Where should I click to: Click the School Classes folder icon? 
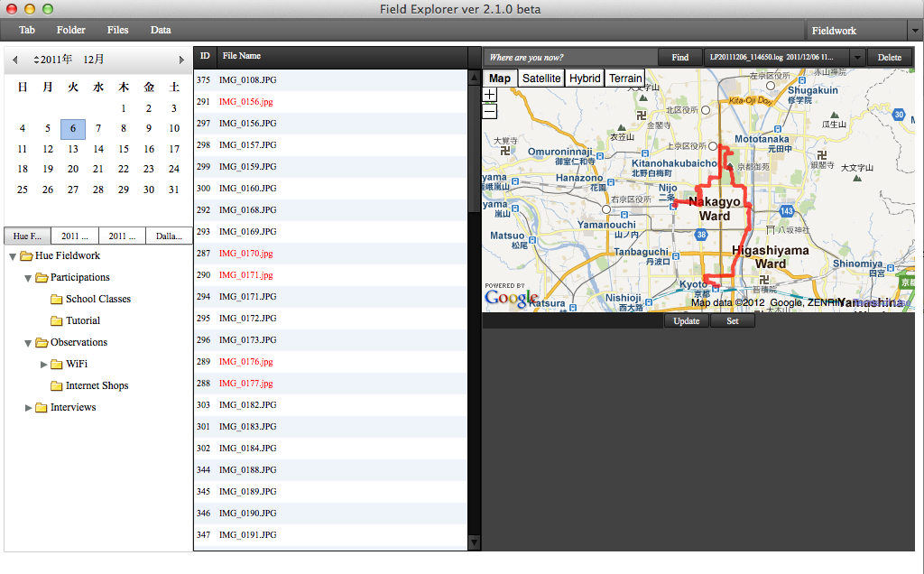click(x=56, y=299)
